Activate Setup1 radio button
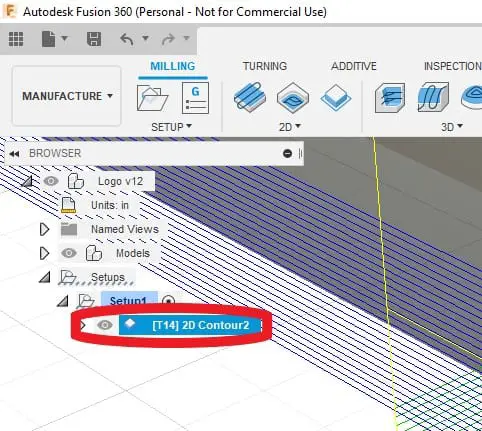The height and width of the screenshot is (431, 482). pos(168,301)
